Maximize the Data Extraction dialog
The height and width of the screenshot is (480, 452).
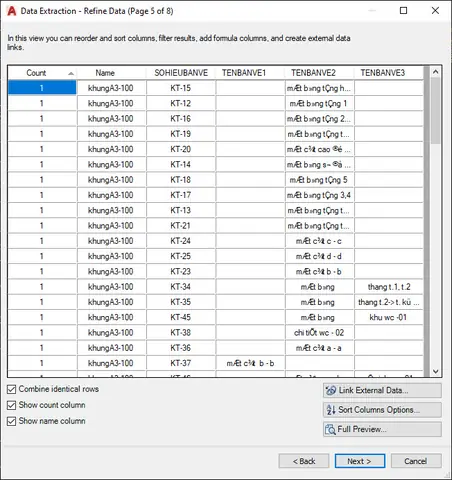click(x=403, y=11)
